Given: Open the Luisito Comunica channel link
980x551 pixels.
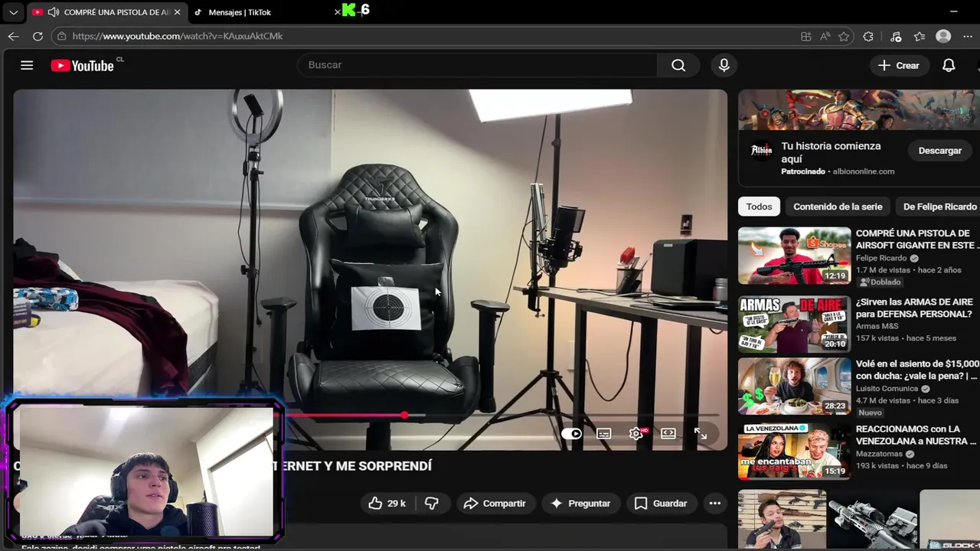Looking at the screenshot, I should [x=887, y=389].
